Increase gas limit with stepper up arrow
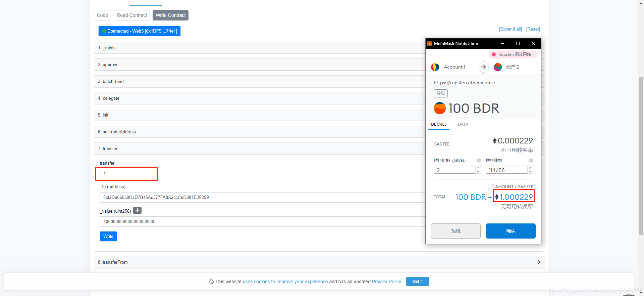Image resolution: width=644 pixels, height=296 pixels. (x=530, y=168)
